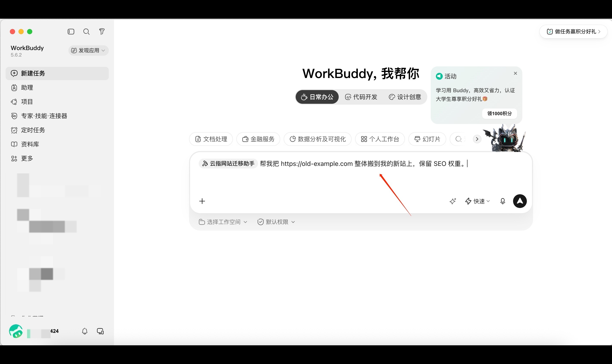This screenshot has width=612, height=364.
Task: Show more category chips with arrow
Action: pos(477,139)
